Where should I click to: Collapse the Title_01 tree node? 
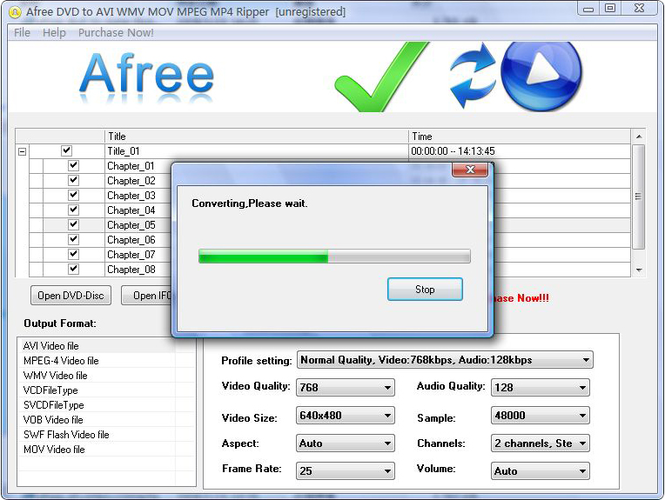pos(22,151)
